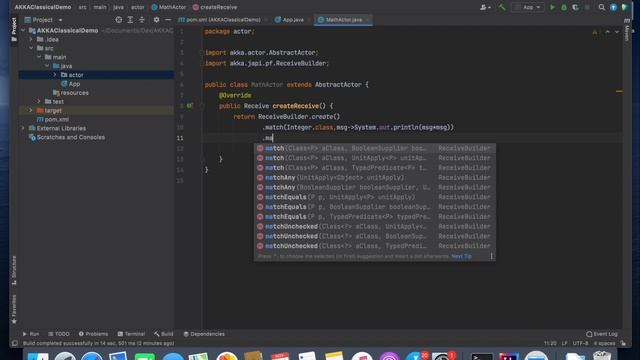Toggle the Project side tool button
Viewport: 640px width, 360px height.
[x=14, y=29]
